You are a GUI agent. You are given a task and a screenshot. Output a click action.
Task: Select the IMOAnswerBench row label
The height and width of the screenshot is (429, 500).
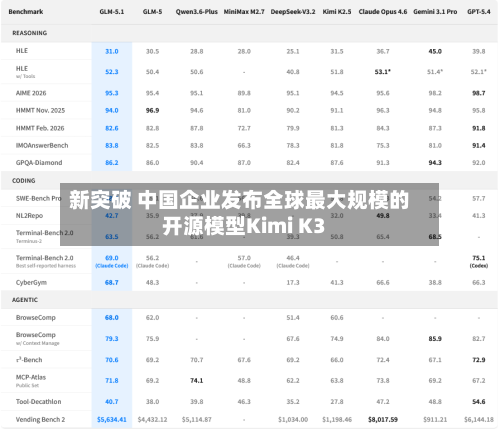tap(42, 145)
